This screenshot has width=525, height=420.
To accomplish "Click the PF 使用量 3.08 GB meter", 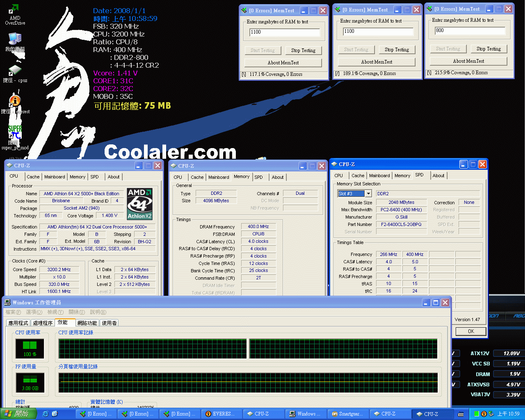I will [30, 383].
